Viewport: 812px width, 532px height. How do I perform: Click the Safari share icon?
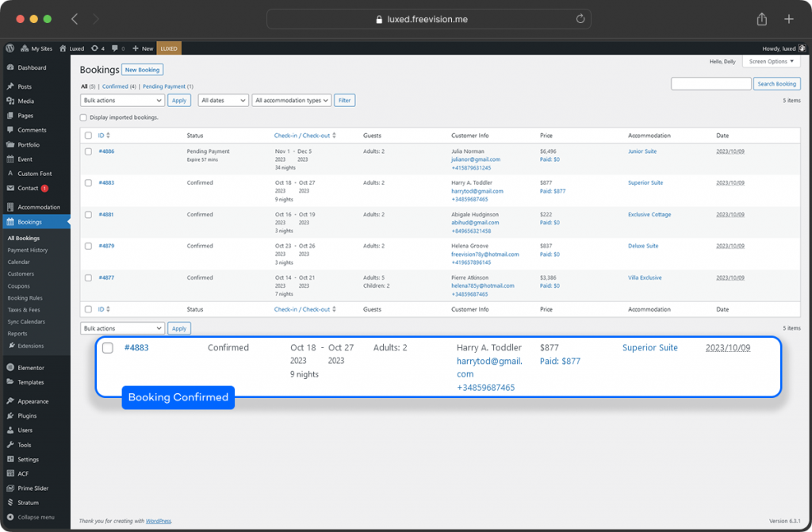tap(762, 19)
